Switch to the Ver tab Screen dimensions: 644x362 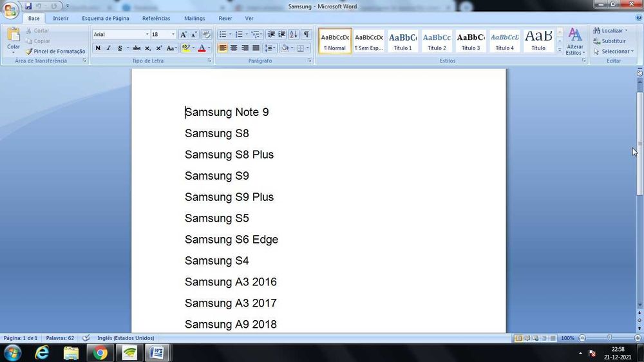point(249,19)
